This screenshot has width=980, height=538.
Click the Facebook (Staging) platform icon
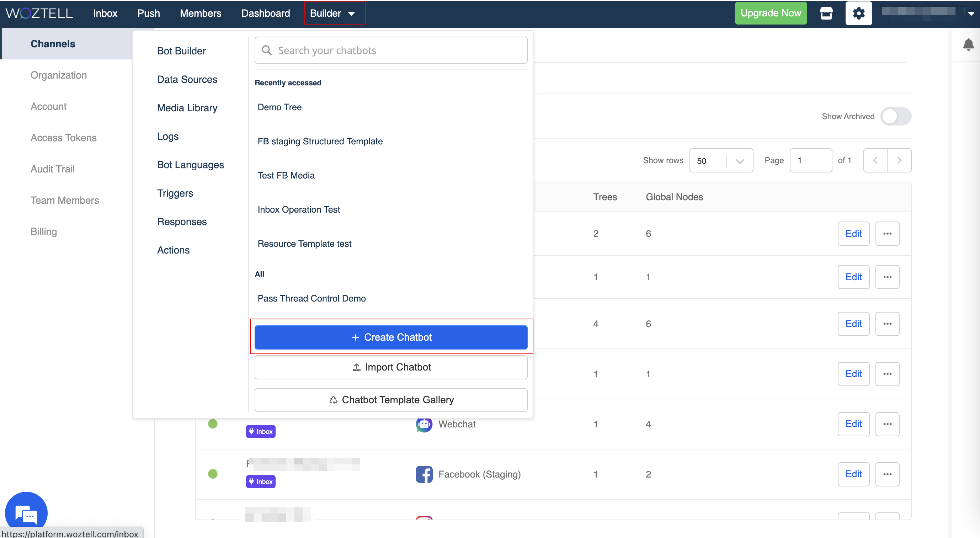(x=424, y=474)
